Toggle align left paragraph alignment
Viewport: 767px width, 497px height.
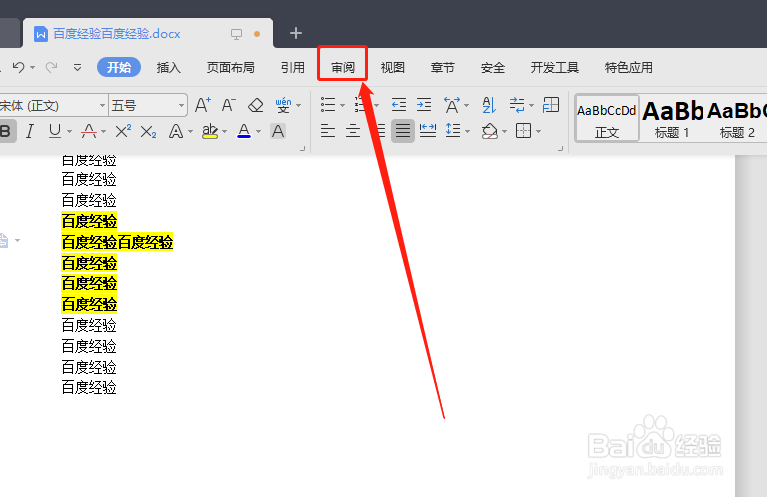tap(328, 131)
